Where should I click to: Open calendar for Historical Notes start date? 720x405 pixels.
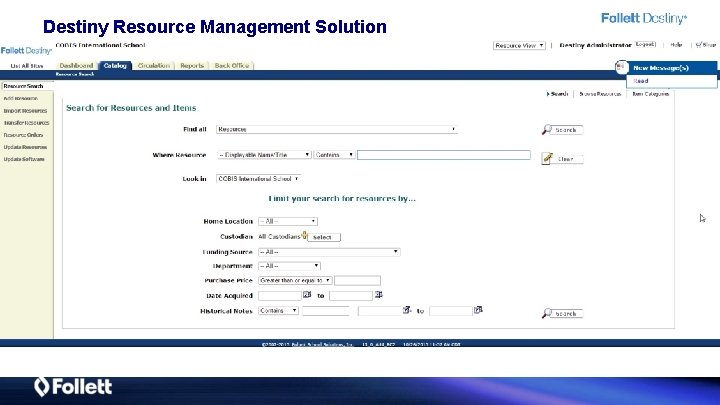pos(407,310)
